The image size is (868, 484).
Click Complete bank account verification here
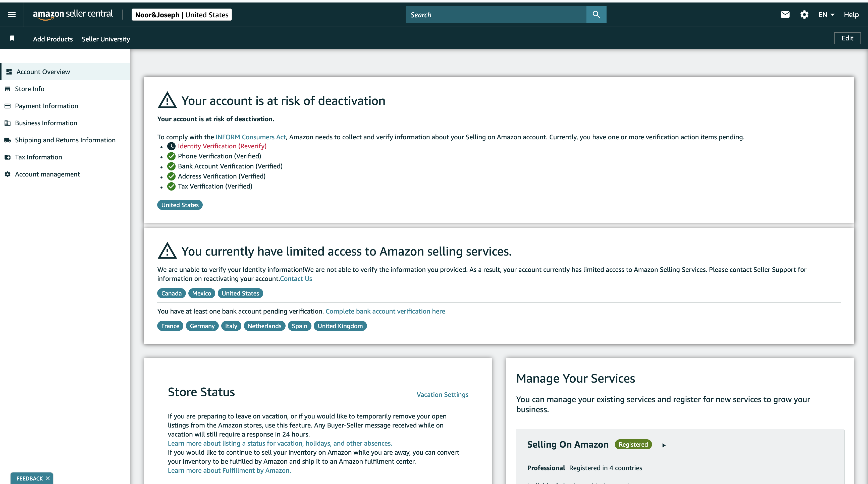click(385, 311)
